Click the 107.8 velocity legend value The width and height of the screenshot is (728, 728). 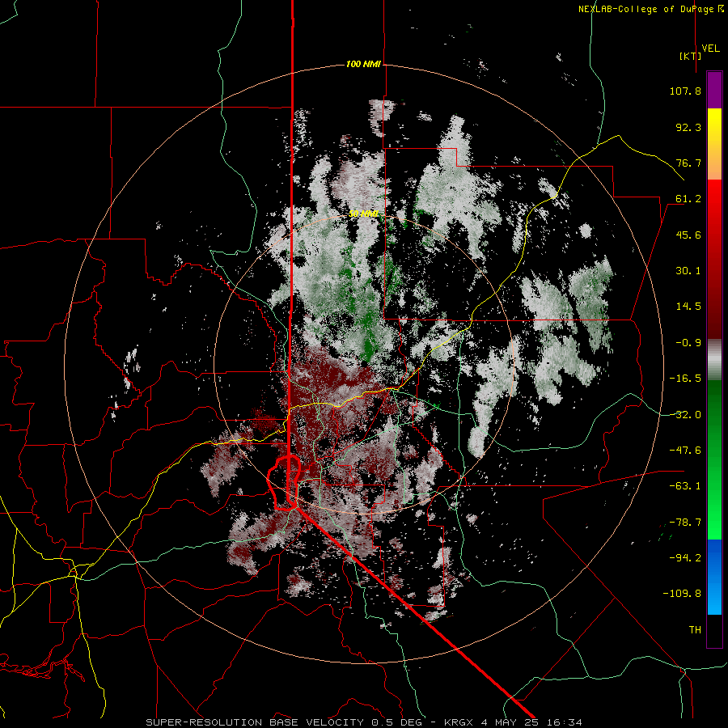685,91
